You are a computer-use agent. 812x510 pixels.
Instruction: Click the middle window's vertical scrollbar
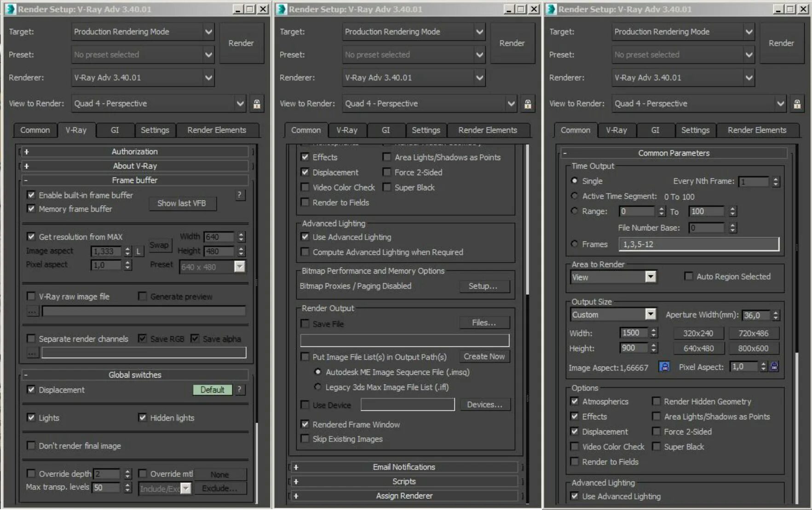pyautogui.click(x=527, y=324)
